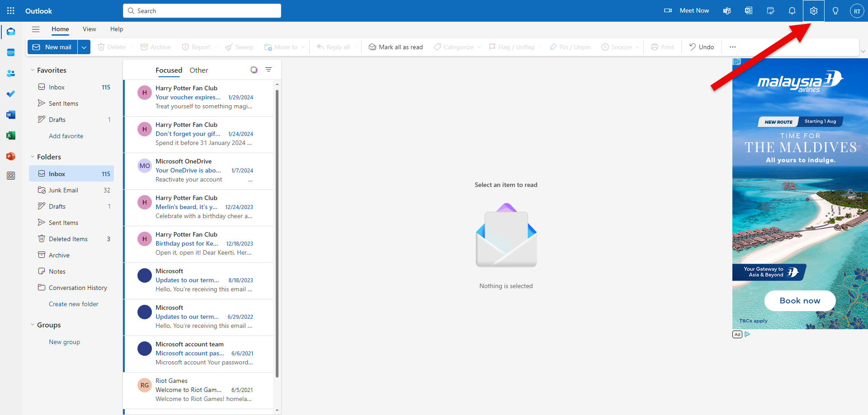Open the Teams chat icon in header

tap(727, 11)
